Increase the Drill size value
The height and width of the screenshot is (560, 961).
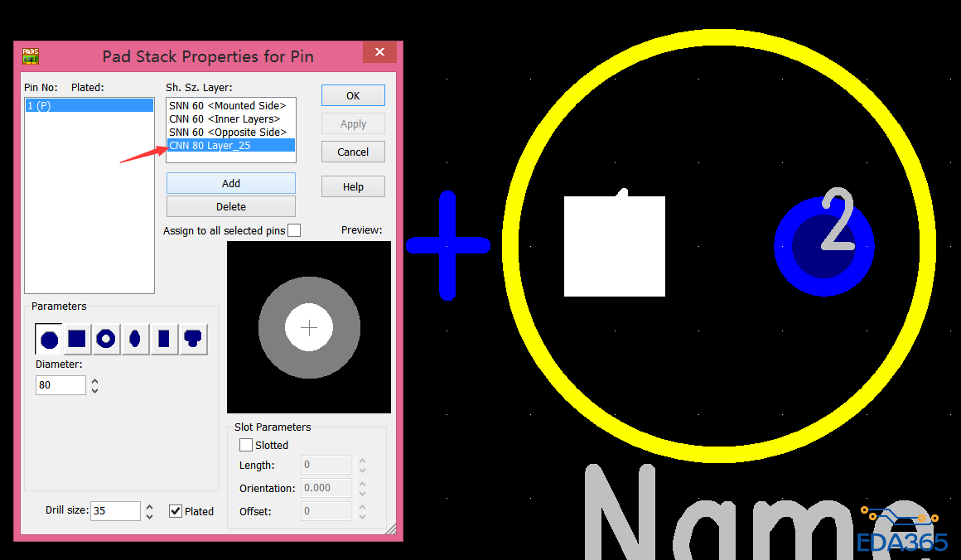[150, 507]
